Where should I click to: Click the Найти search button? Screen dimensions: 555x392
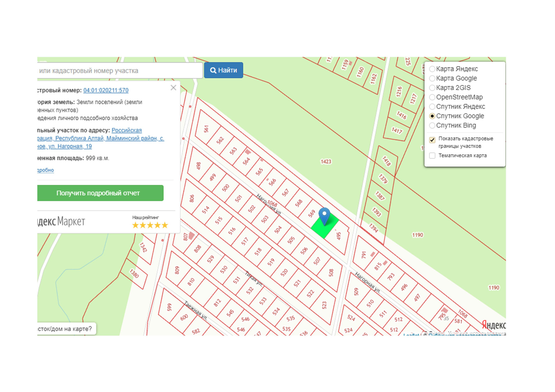(223, 70)
